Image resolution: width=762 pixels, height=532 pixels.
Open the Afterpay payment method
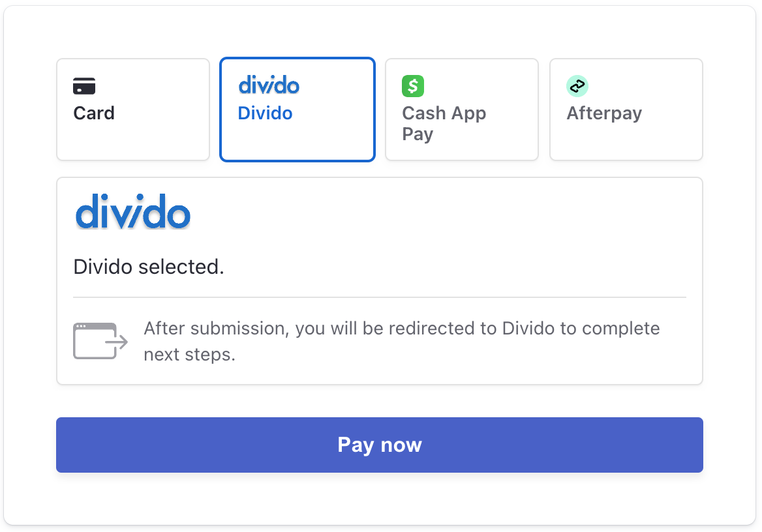coord(626,109)
